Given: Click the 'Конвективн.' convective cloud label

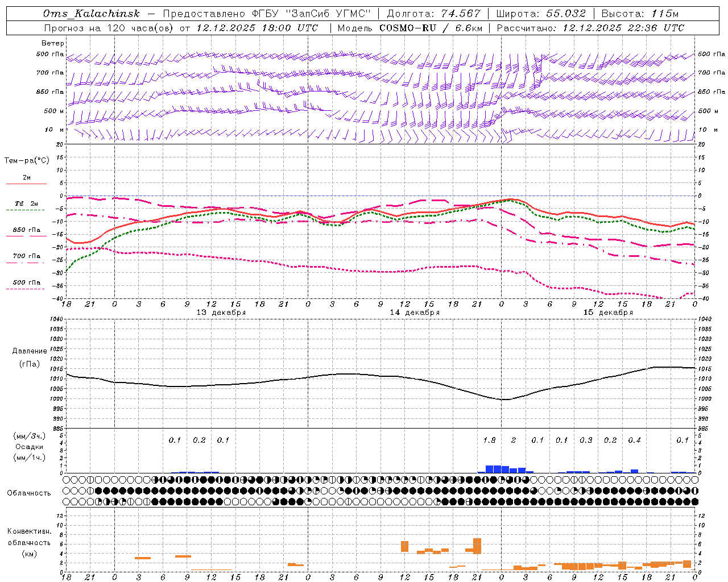Looking at the screenshot, I should 29,531.
